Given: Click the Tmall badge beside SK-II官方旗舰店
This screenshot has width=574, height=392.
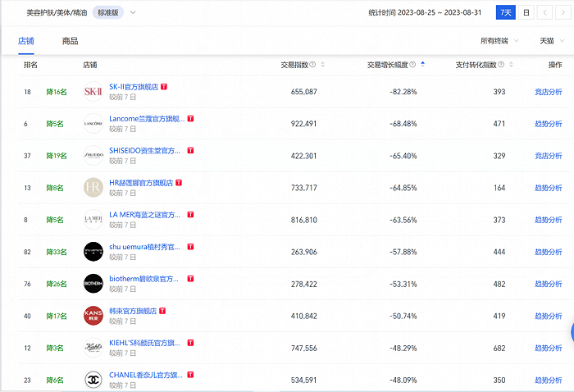Looking at the screenshot, I should click(x=164, y=87).
